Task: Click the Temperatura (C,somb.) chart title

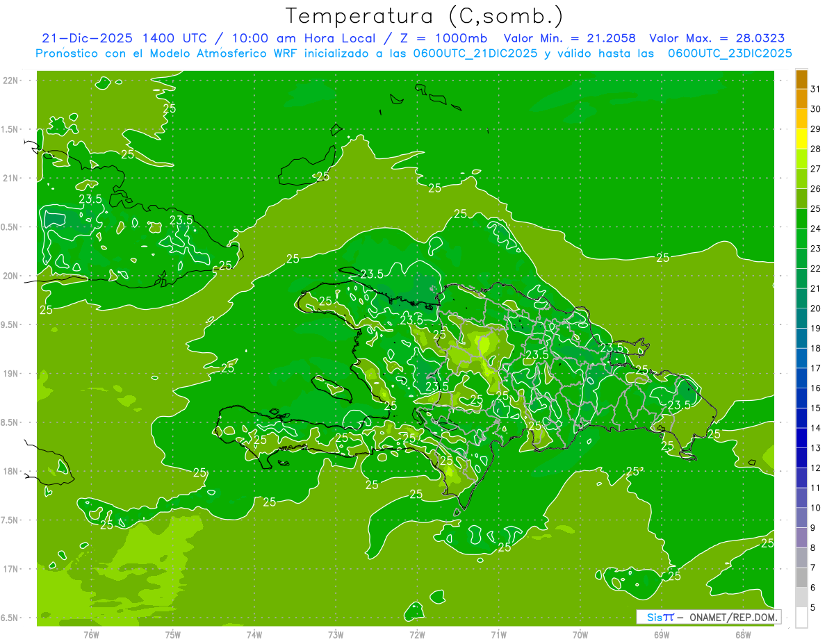Action: 425,15
